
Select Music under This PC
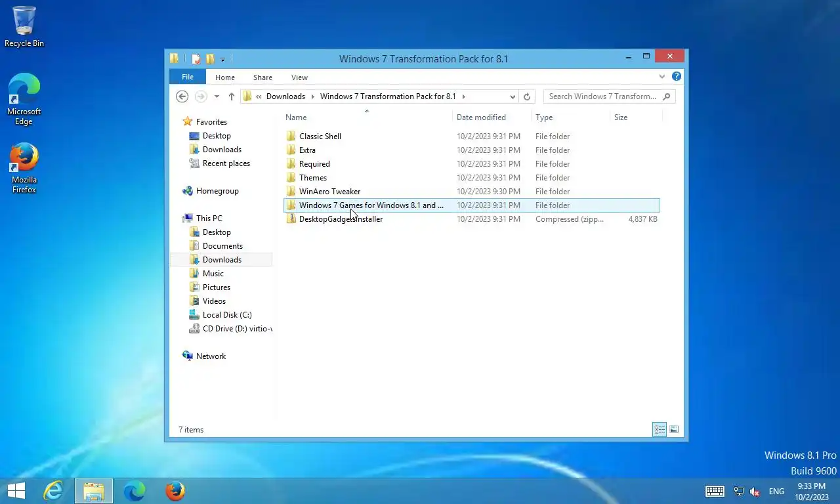click(x=213, y=274)
